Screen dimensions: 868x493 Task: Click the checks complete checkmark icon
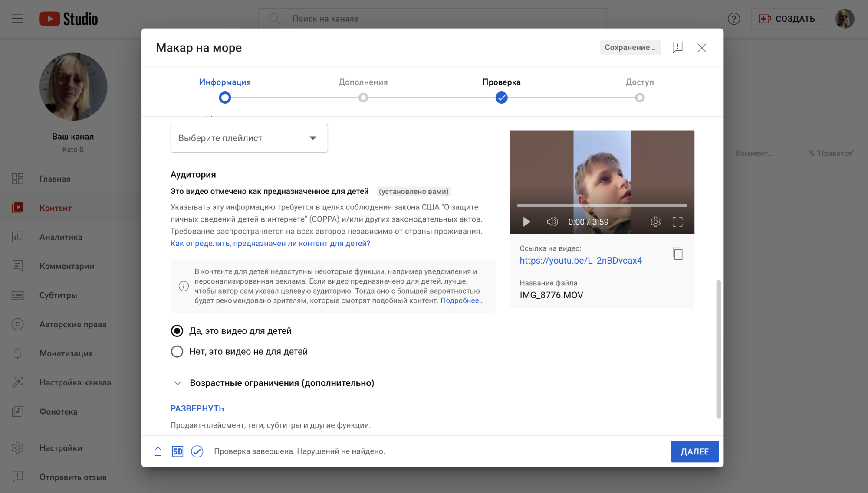[x=197, y=451]
